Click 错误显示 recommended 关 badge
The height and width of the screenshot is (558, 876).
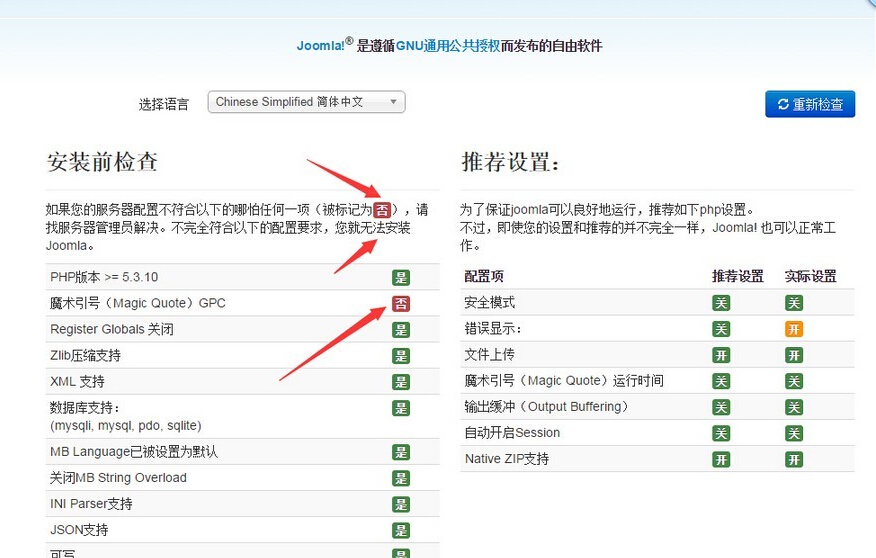(x=721, y=329)
